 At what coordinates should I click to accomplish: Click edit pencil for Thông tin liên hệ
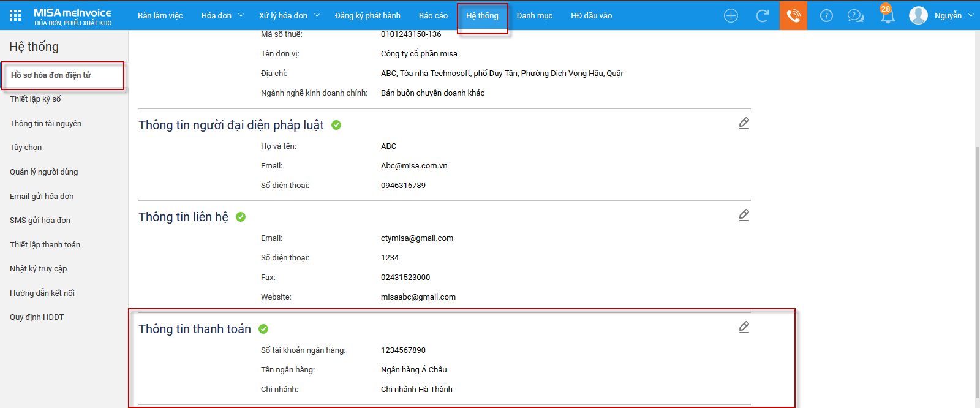coord(744,215)
